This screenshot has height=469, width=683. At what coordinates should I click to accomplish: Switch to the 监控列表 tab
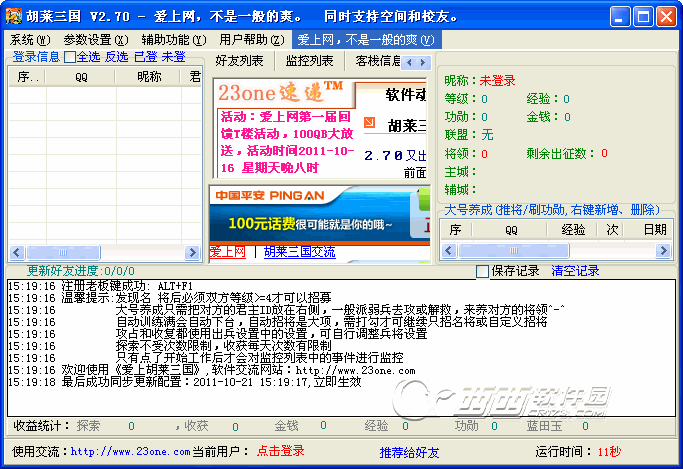coord(309,61)
